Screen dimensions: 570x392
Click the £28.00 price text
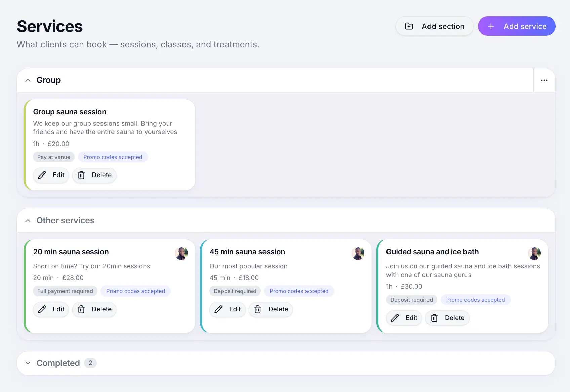73,278
